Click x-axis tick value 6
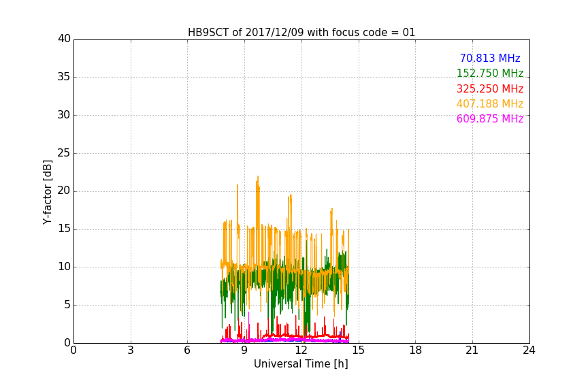The image size is (588, 392). click(188, 350)
